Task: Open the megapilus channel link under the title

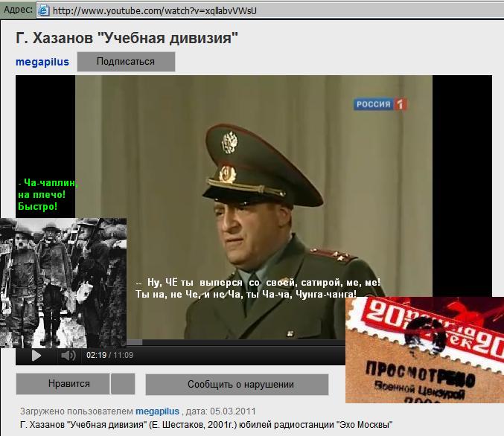Action: (42, 62)
